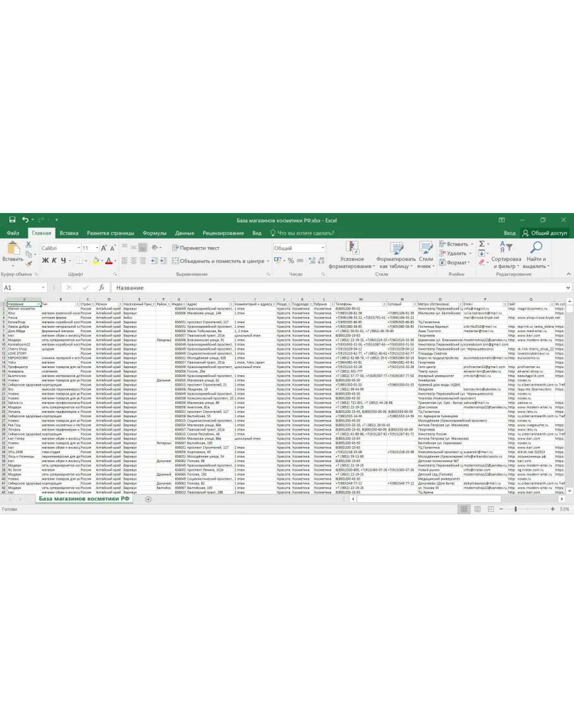The height and width of the screenshot is (728, 574).
Task: Increase indent in alignment group
Action: coord(163,261)
